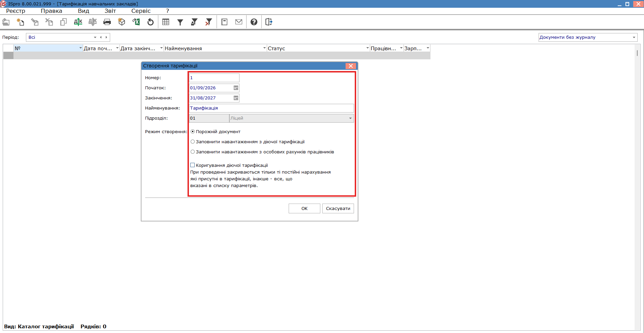The height and width of the screenshot is (333, 644).
Task: Open the ? help menu
Action: coord(167,11)
